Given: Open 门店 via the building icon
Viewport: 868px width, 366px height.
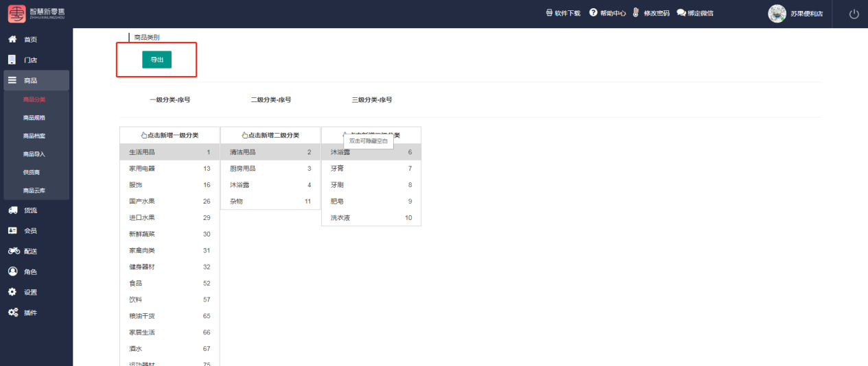Looking at the screenshot, I should pos(12,60).
